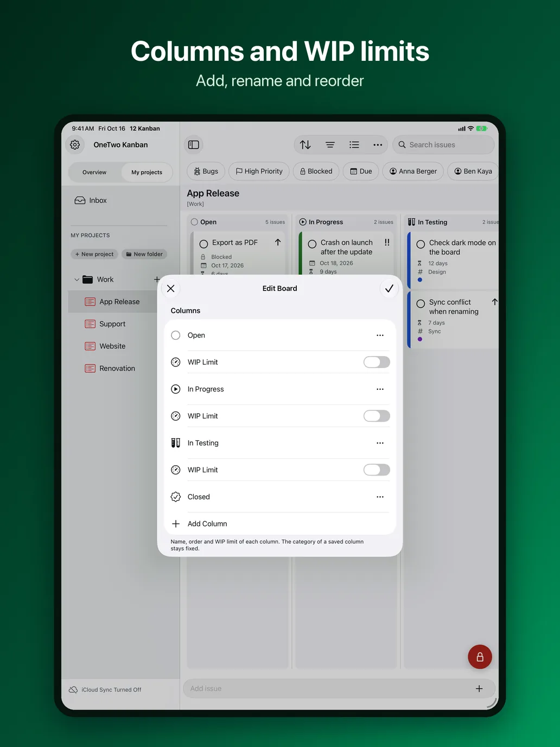
Task: Click the red lock floating button
Action: pyautogui.click(x=480, y=657)
